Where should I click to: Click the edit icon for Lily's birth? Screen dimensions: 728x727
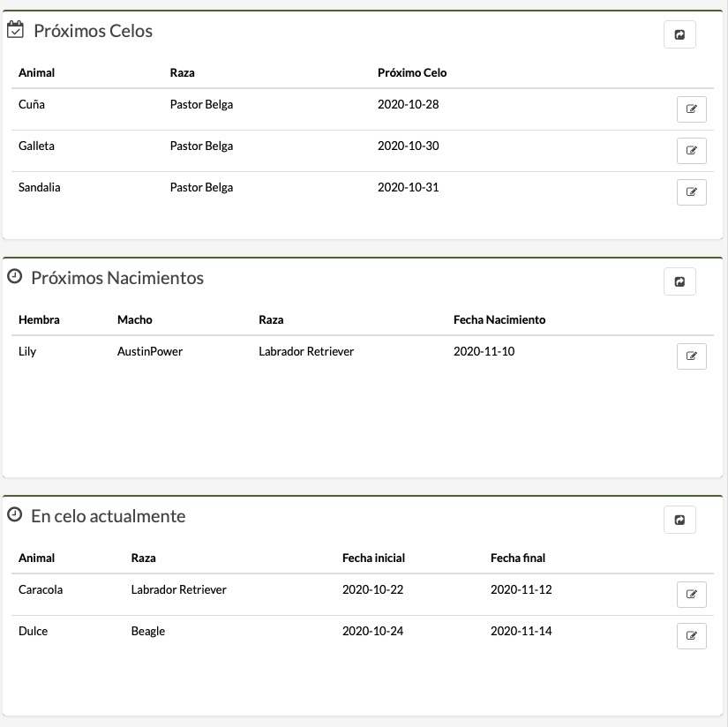click(691, 356)
